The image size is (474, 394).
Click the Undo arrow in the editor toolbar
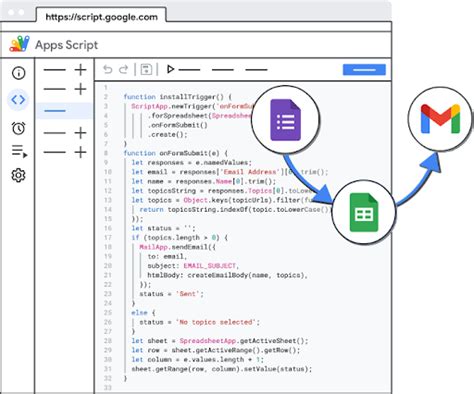point(107,69)
